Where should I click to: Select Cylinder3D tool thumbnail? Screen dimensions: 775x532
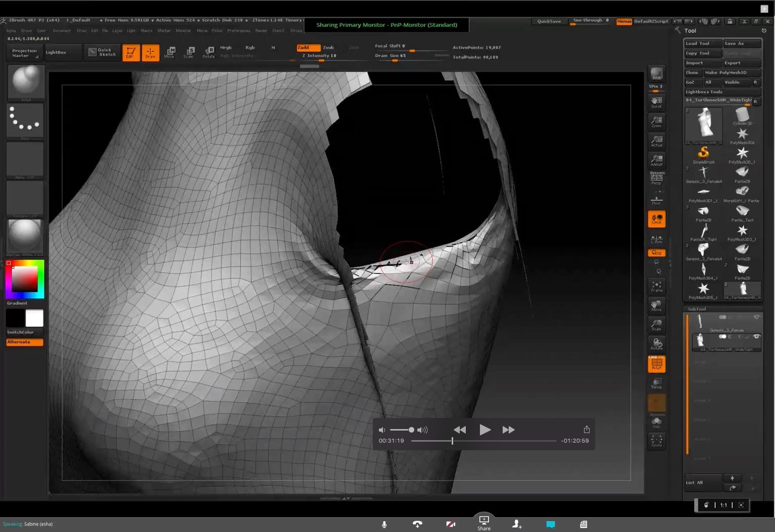pyautogui.click(x=742, y=116)
